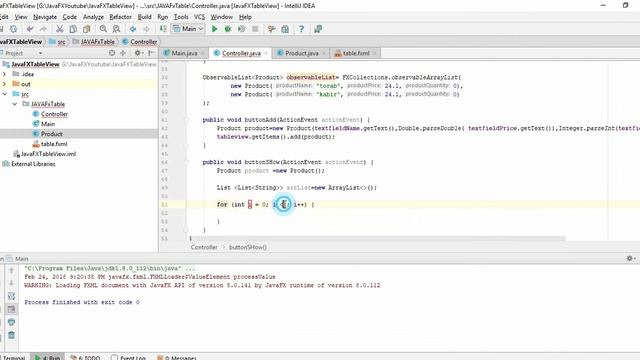Open the Analyze menu

(93, 17)
